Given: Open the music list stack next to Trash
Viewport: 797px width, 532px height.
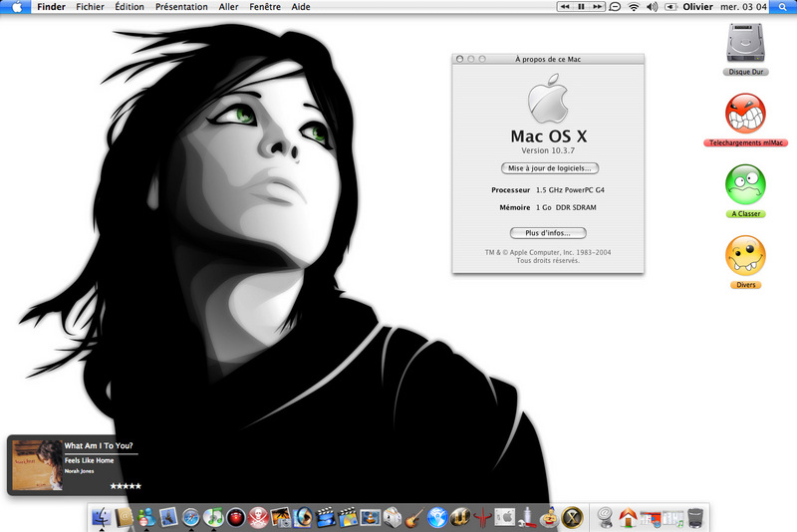Looking at the screenshot, I should [x=673, y=519].
